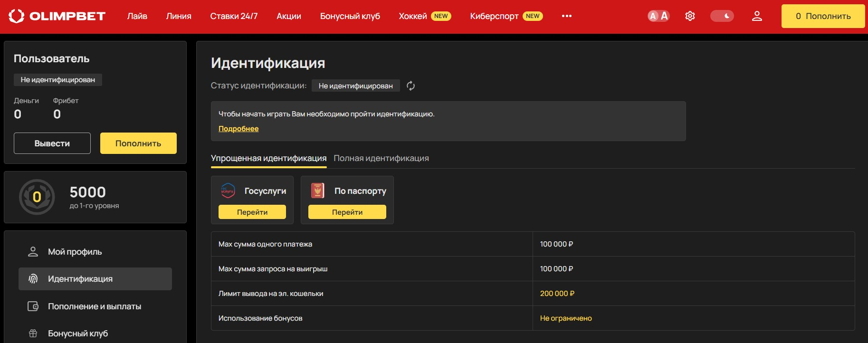The width and height of the screenshot is (868, 343).
Task: Open settings gear in header
Action: click(x=690, y=16)
